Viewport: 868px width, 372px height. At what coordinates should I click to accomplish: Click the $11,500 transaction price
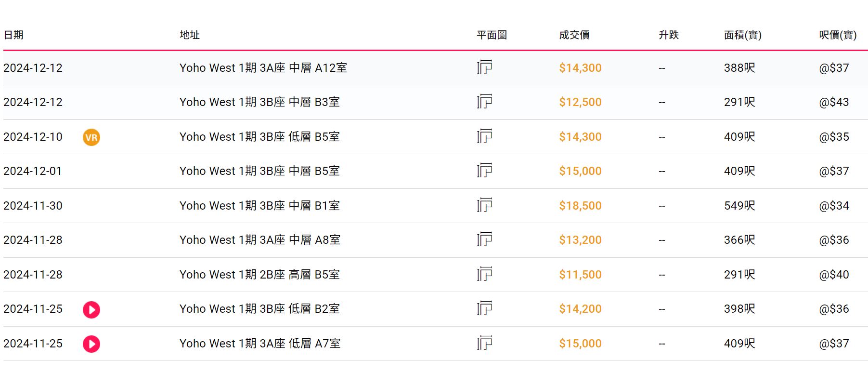click(x=580, y=275)
